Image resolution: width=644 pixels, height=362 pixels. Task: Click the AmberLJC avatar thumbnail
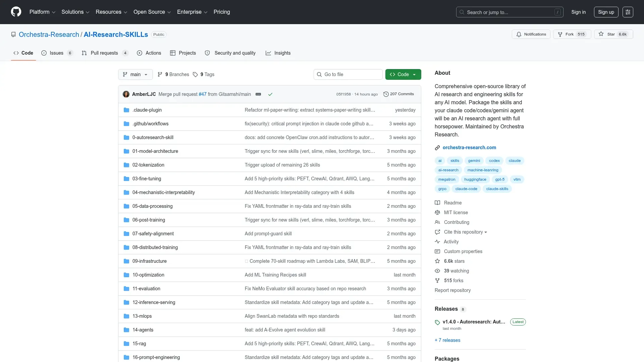[x=126, y=94]
